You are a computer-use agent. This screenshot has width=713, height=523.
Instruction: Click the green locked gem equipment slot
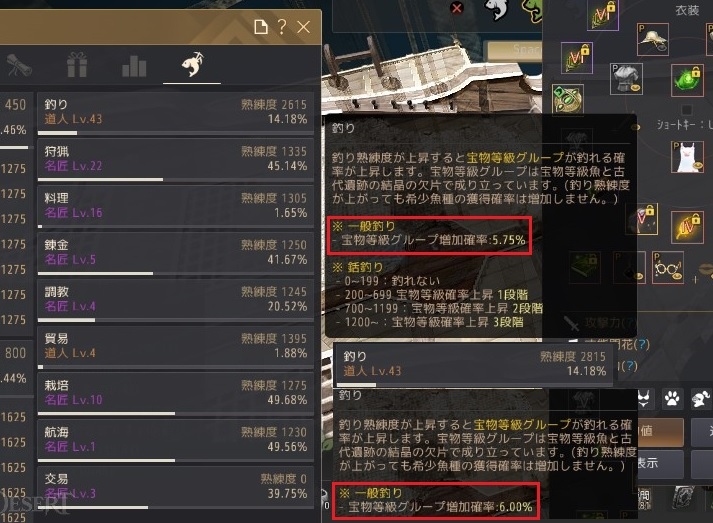coord(687,80)
